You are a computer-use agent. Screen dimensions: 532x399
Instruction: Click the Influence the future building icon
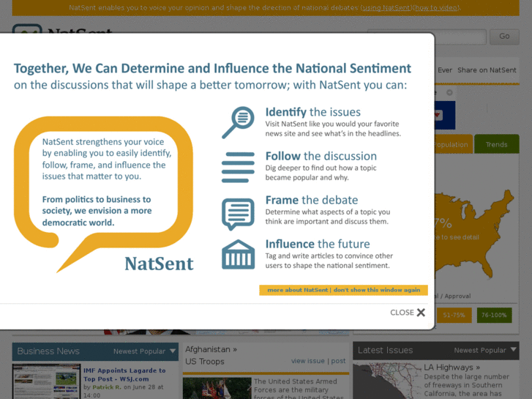[238, 255]
